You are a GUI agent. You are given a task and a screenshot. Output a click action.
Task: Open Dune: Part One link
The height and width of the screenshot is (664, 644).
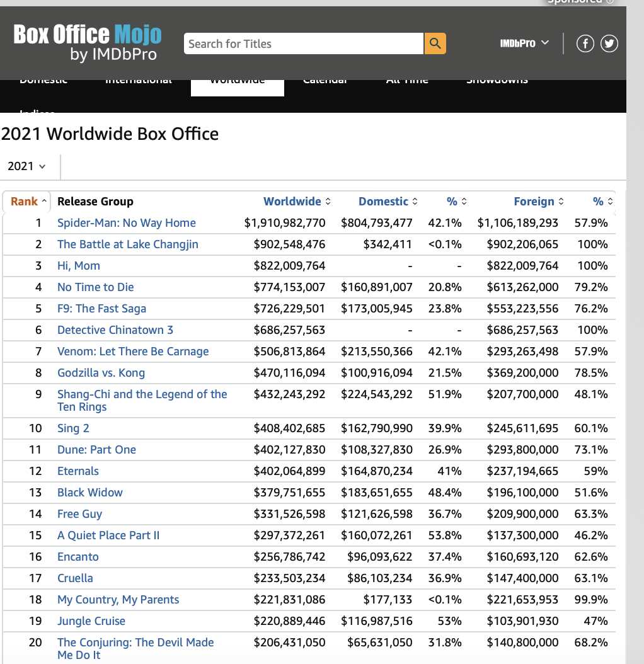pos(96,450)
